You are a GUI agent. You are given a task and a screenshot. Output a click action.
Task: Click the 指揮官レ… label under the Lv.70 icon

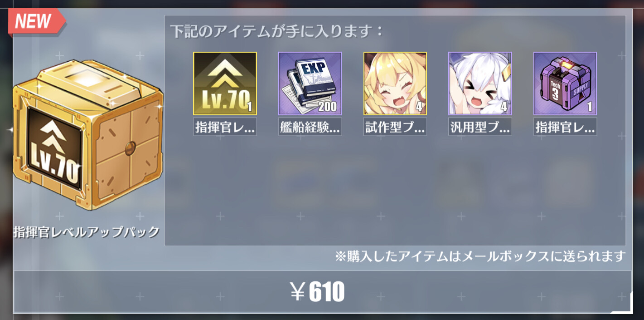225,127
